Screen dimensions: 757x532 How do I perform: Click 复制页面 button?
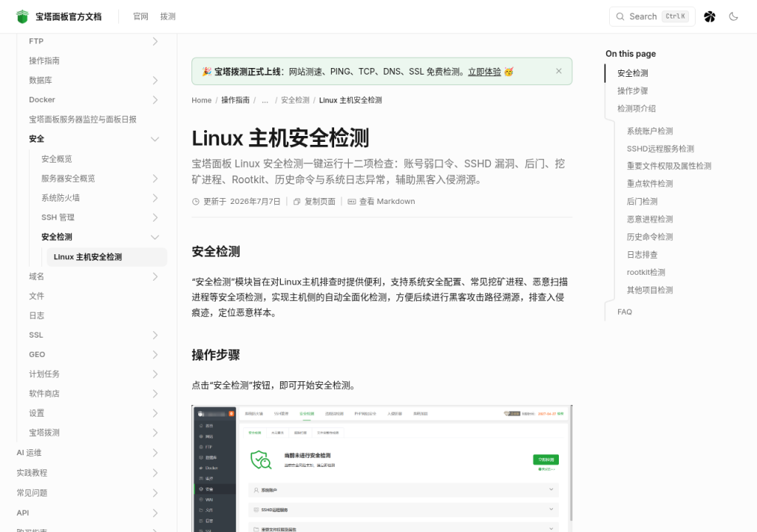(x=314, y=201)
